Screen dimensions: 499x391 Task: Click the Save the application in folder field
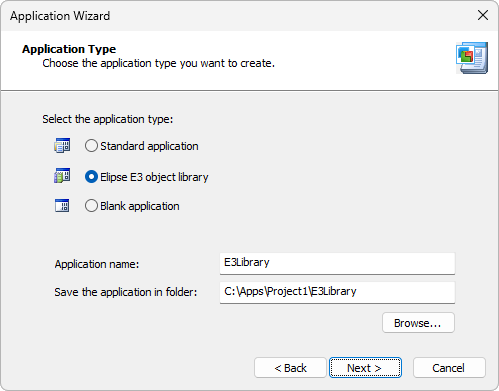click(x=337, y=292)
